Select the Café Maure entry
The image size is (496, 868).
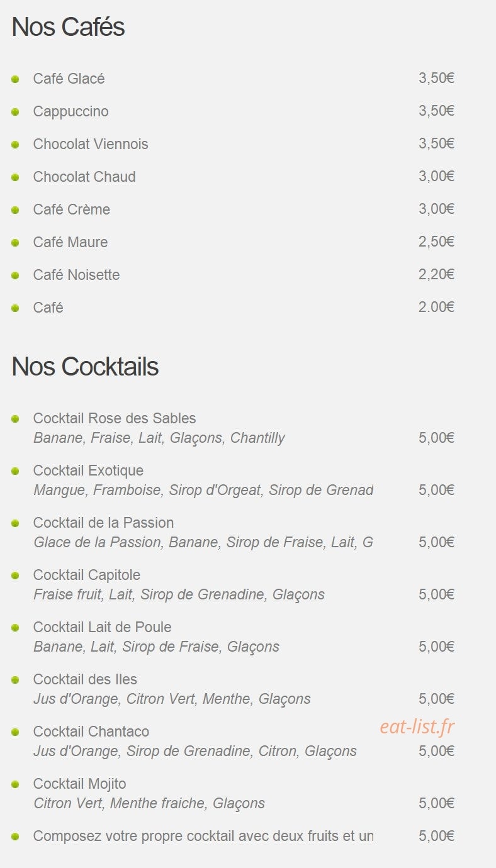click(70, 242)
